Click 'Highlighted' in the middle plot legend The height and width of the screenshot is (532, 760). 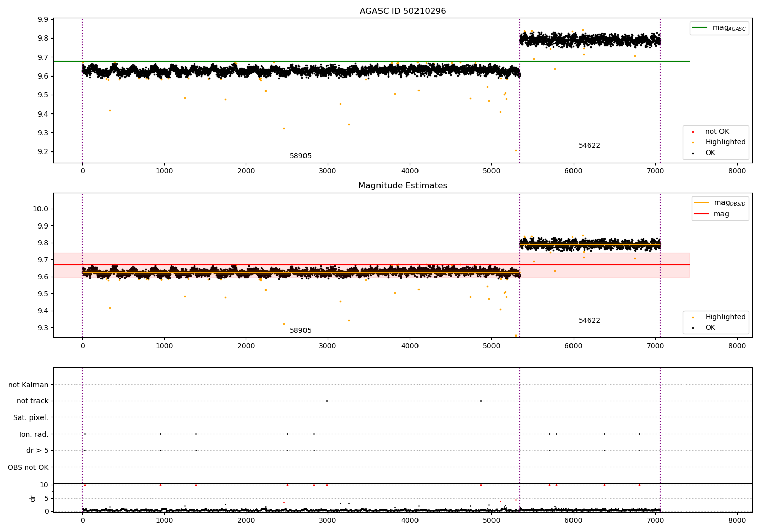[x=726, y=317]
